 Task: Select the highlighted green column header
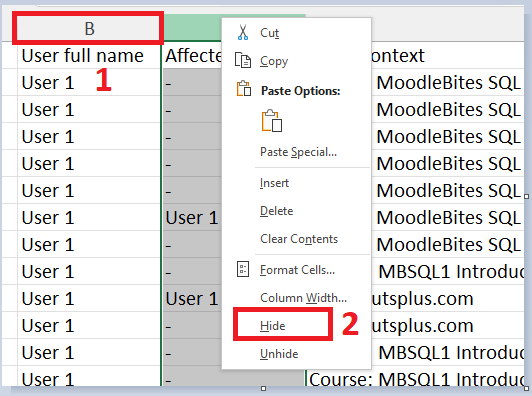coord(192,28)
